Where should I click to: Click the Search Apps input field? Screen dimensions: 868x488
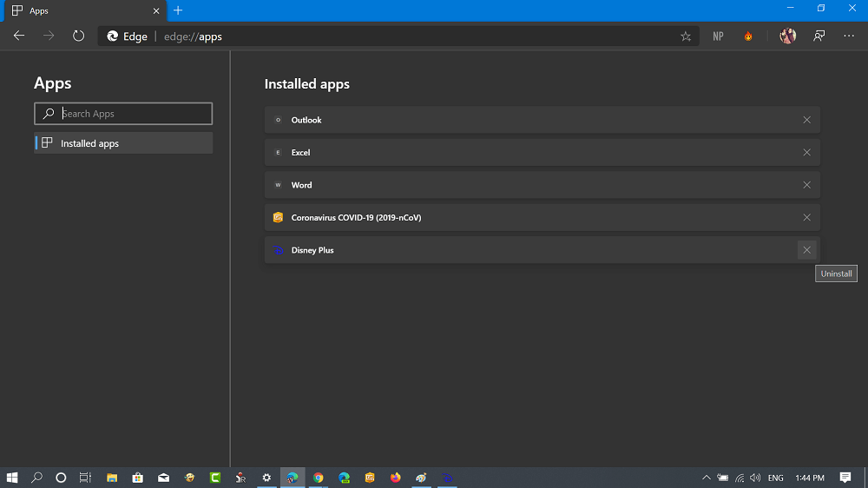[x=123, y=114]
